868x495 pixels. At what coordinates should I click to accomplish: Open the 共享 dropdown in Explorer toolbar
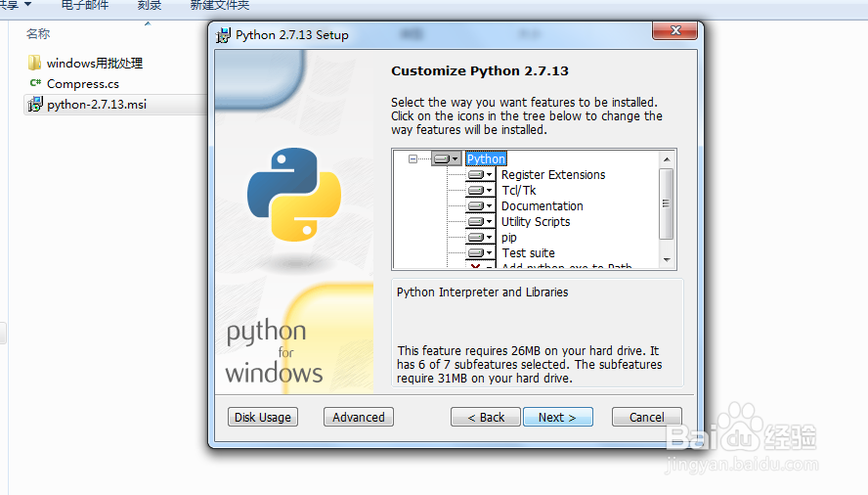click(15, 5)
